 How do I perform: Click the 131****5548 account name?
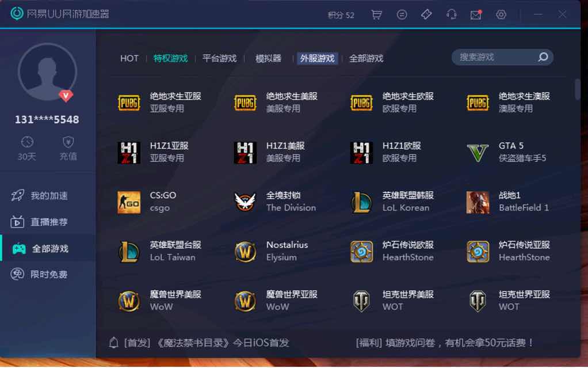click(47, 119)
